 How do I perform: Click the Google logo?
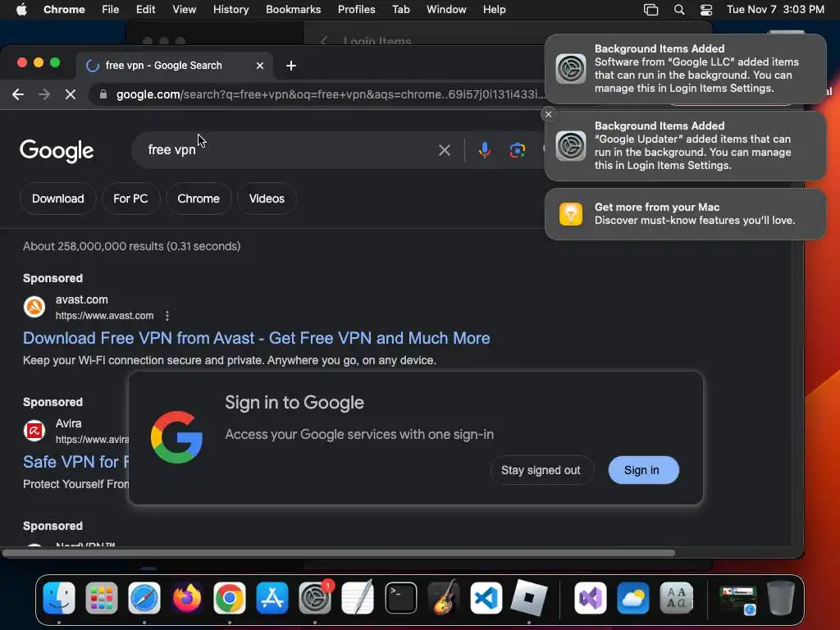[57, 151]
